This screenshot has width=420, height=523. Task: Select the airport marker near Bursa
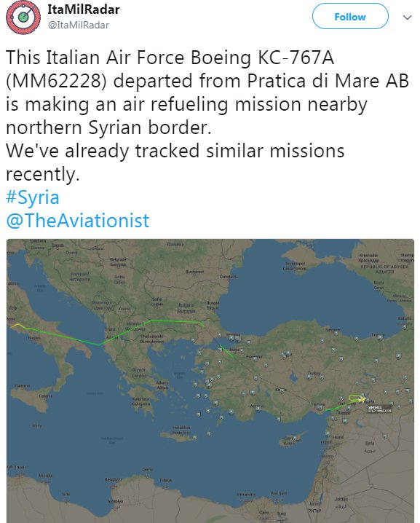(x=241, y=350)
